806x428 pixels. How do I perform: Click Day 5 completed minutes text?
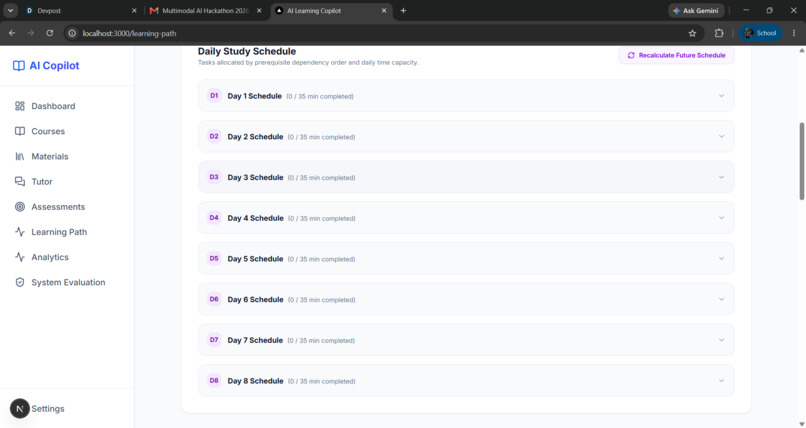[321, 259]
